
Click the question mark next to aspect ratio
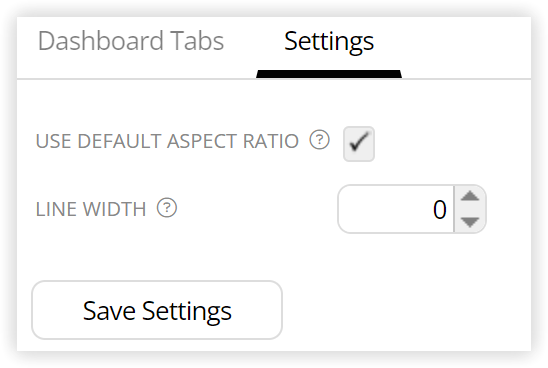tap(319, 140)
